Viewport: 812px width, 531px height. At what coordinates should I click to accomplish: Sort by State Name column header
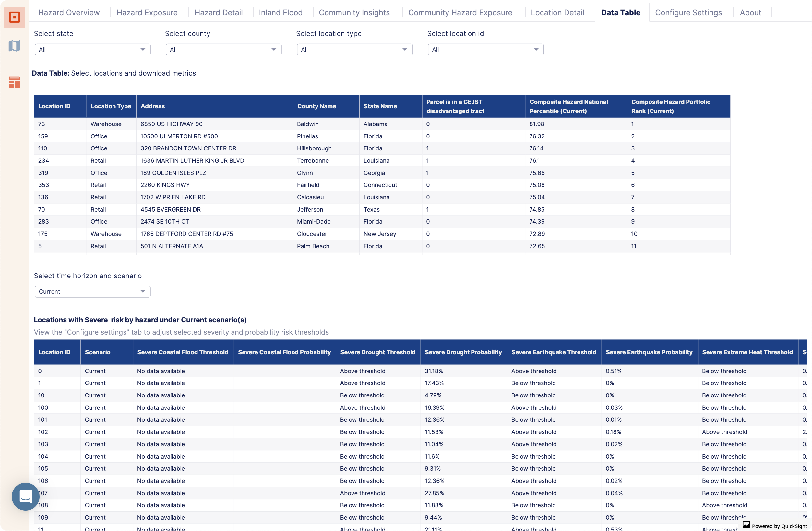[x=391, y=106]
